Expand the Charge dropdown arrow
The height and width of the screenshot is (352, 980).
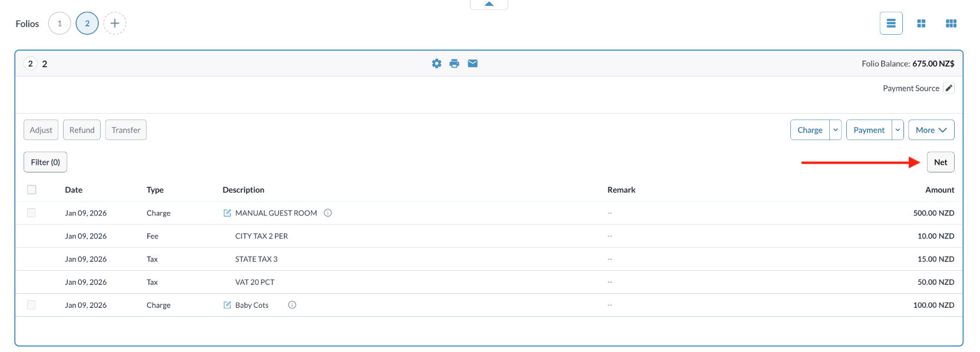click(835, 130)
